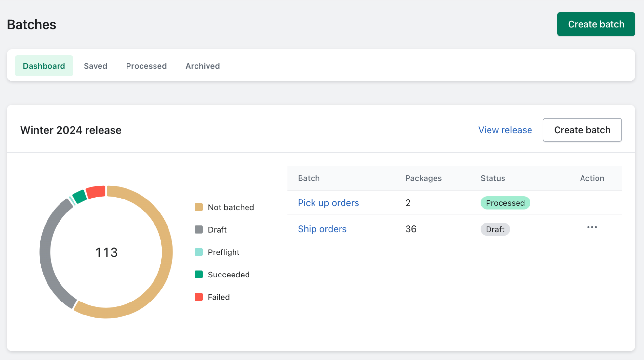The width and height of the screenshot is (644, 360).
Task: Click the grey Draft legend swatch
Action: point(198,230)
